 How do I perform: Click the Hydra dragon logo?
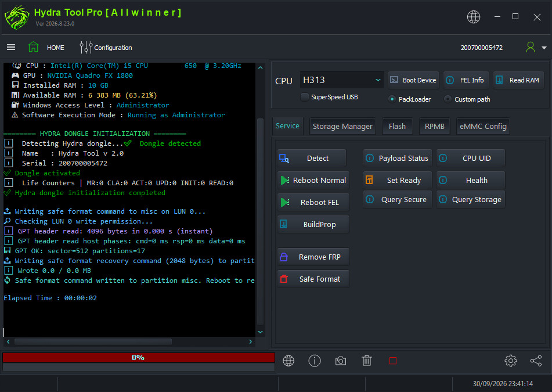click(x=17, y=17)
